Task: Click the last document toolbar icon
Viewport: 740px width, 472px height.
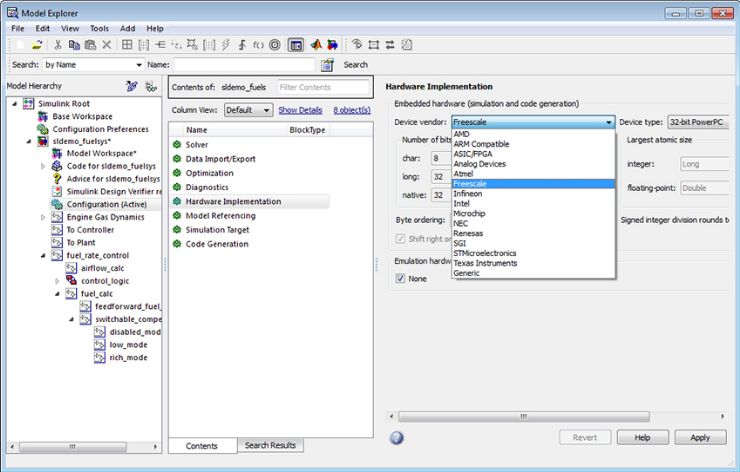Action: tap(406, 45)
